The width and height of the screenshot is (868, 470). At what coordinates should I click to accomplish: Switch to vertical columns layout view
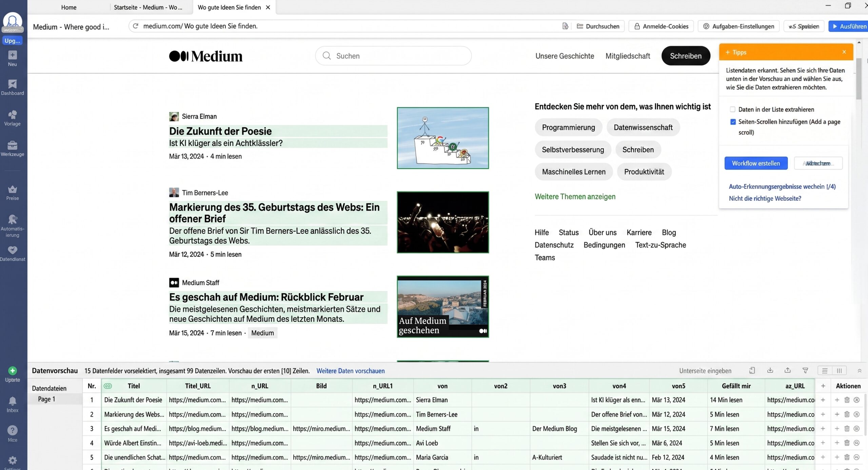pyautogui.click(x=839, y=371)
